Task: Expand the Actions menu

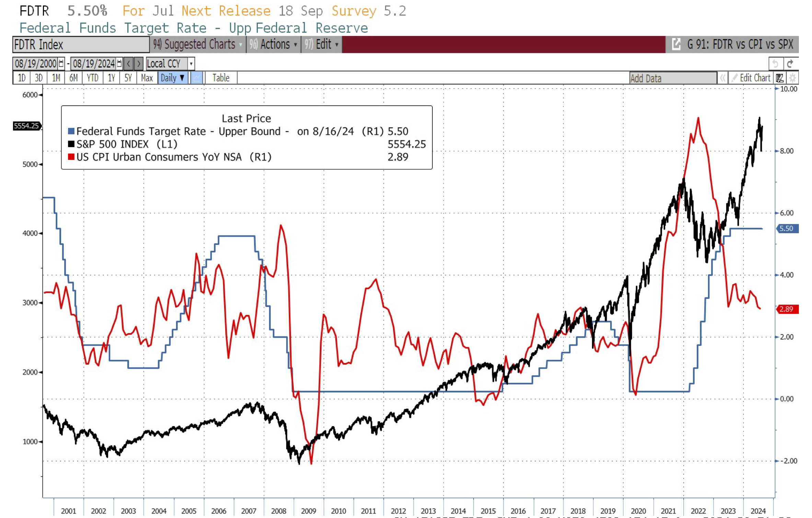Action: pos(273,44)
